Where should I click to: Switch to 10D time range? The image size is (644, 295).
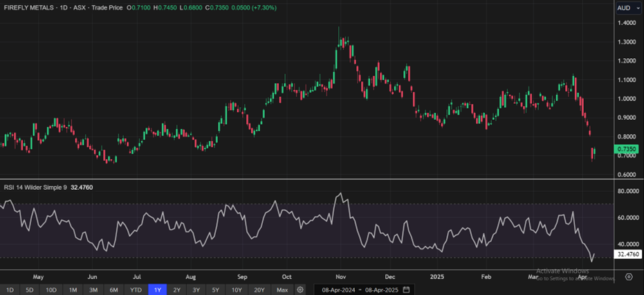[x=51, y=289]
